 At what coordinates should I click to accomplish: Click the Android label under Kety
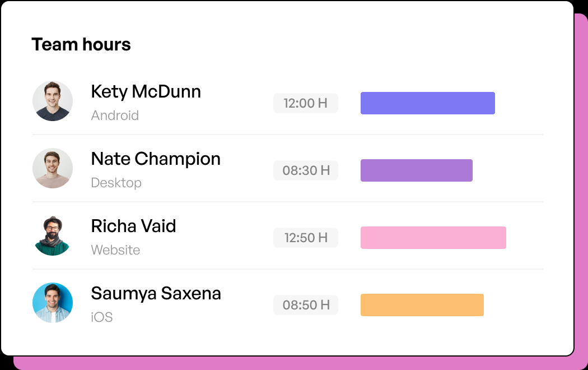pyautogui.click(x=115, y=115)
